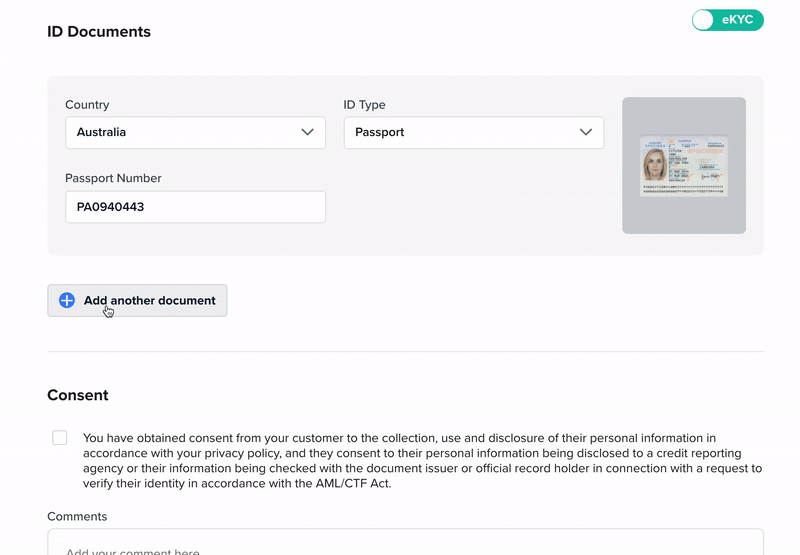Click the Consent section heading
800x555 pixels.
78,395
